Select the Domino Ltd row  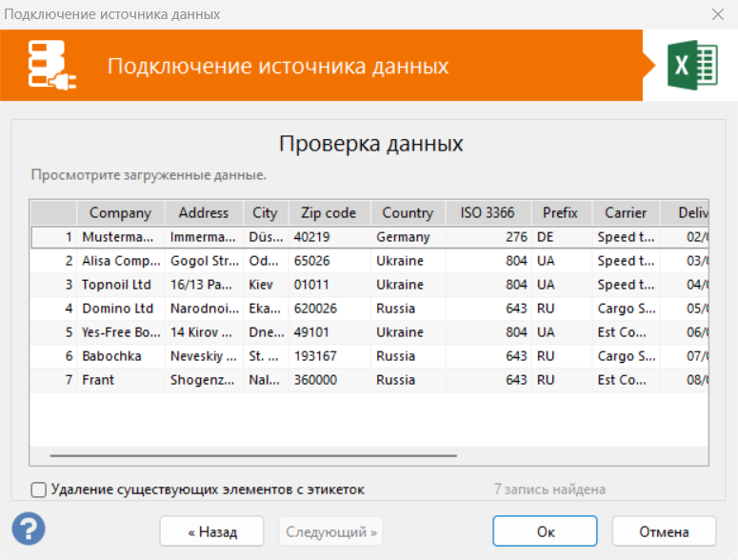[x=369, y=309]
